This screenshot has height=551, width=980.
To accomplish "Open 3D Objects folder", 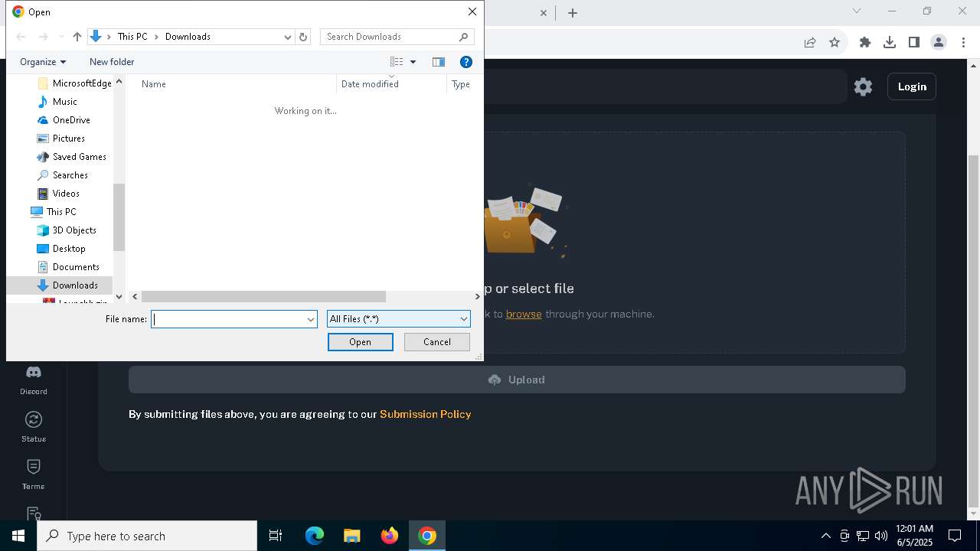I will click(x=67, y=230).
